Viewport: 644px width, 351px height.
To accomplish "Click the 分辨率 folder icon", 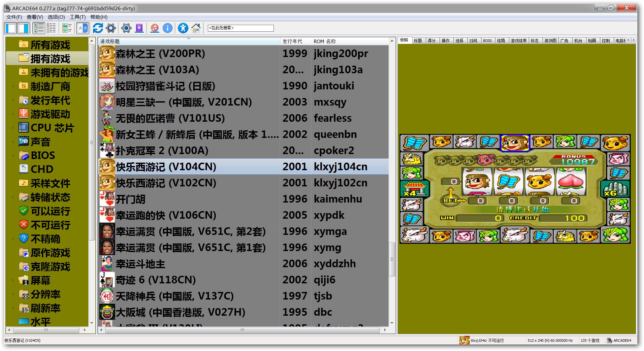I will pos(24,294).
